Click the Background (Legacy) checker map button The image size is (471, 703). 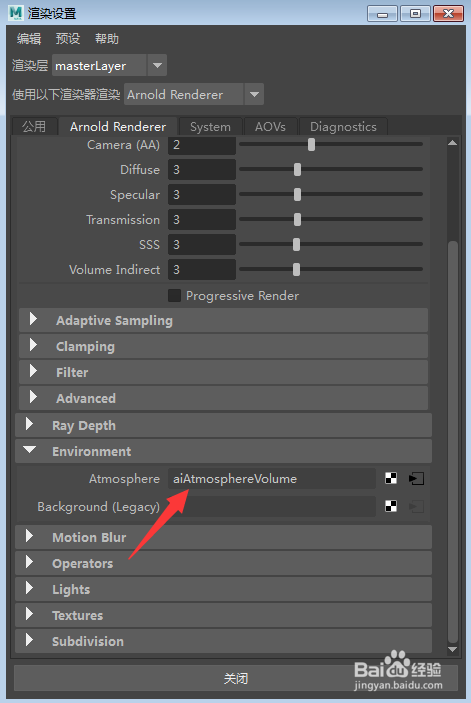(391, 506)
